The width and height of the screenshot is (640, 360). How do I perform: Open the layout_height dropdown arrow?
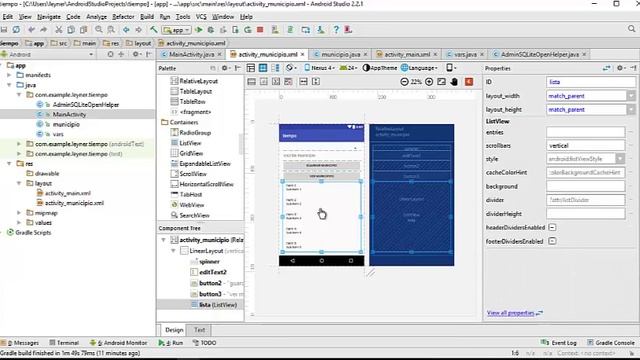pos(631,110)
